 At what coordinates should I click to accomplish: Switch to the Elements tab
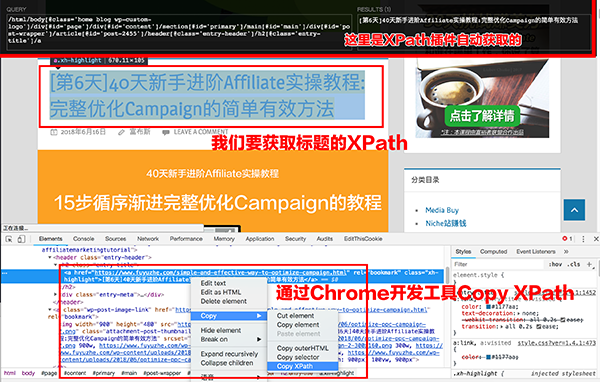[51, 239]
